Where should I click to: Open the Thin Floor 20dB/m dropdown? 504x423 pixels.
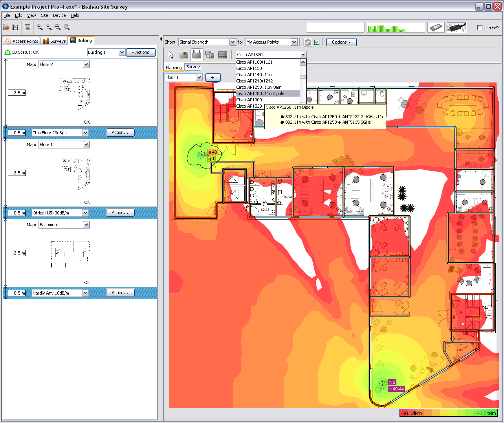tap(85, 133)
